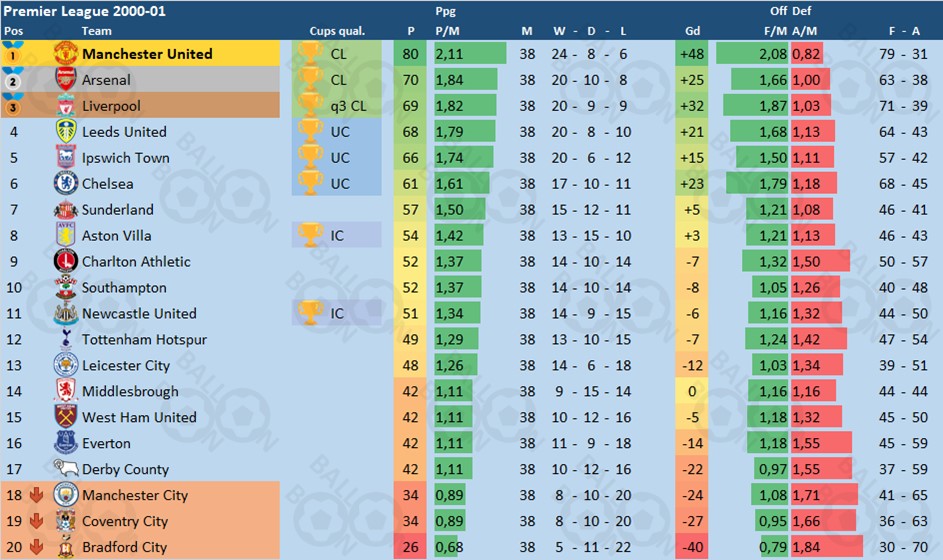Select the Cups qual. column header
This screenshot has width=943, height=560.
point(337,31)
